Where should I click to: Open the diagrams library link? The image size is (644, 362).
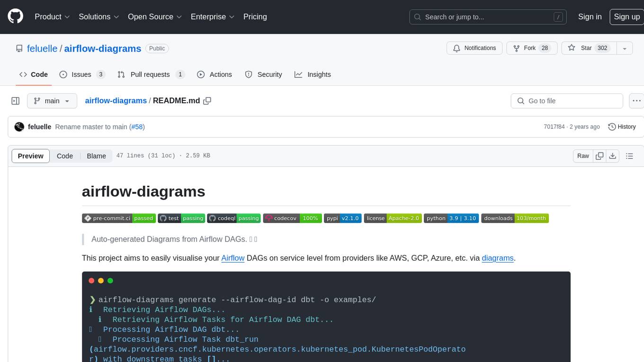[x=498, y=258]
